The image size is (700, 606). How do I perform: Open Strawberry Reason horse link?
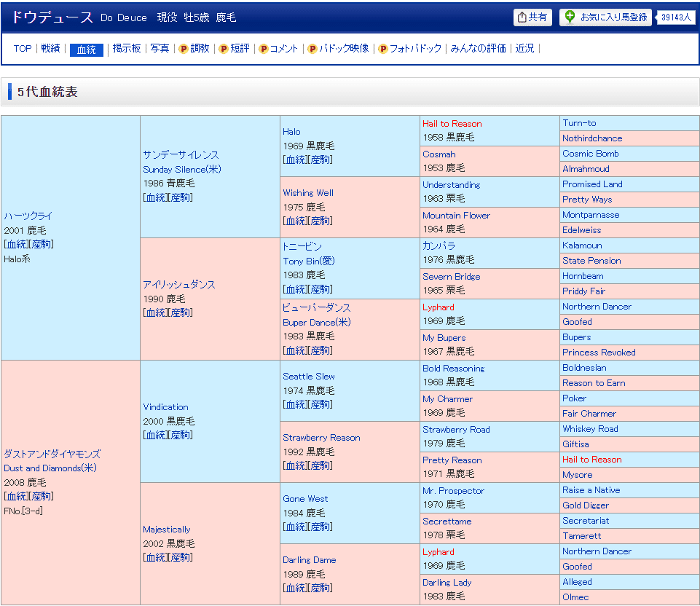click(x=321, y=437)
